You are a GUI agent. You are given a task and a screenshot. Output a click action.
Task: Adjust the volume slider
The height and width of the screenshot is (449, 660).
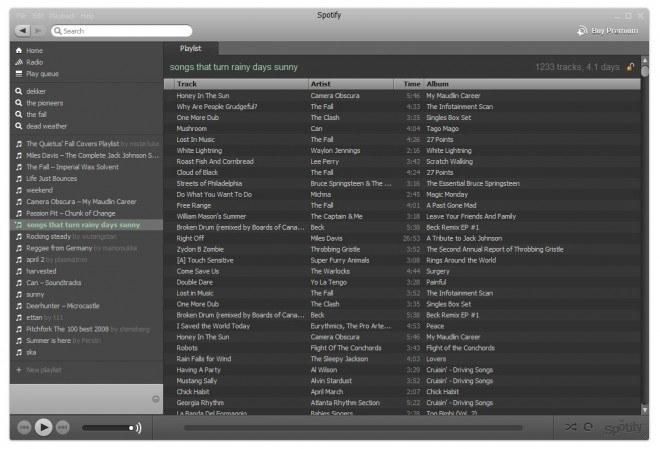109,428
